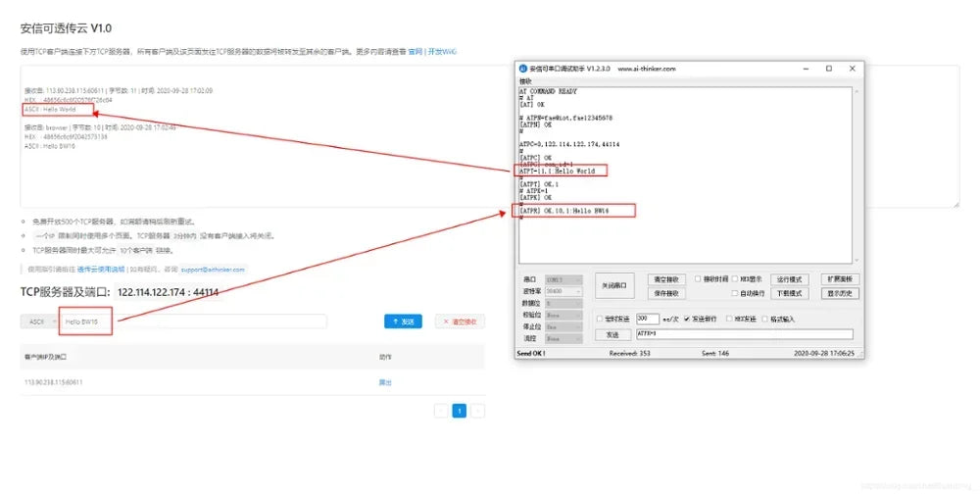
Task: Click 关闭串口 close serial port button
Action: click(614, 285)
